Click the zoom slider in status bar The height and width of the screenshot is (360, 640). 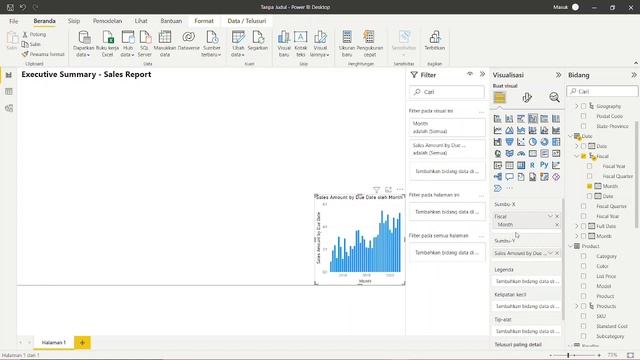click(x=575, y=356)
